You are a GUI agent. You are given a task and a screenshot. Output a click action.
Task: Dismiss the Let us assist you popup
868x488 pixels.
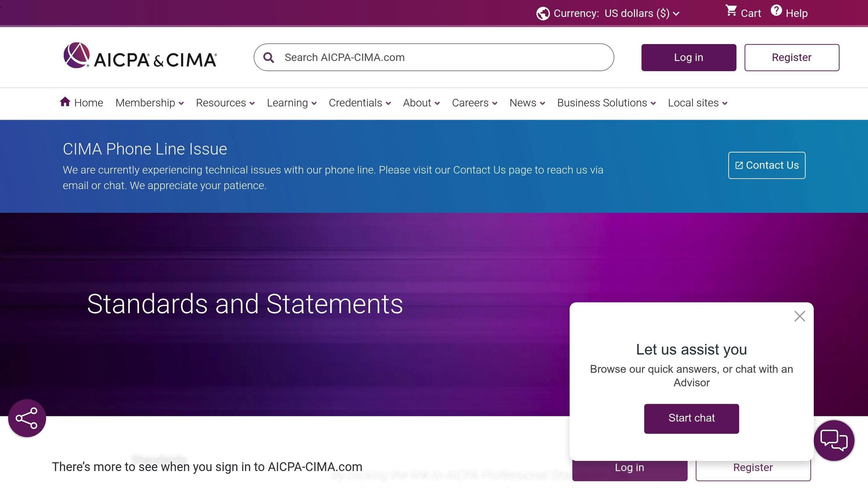(799, 316)
